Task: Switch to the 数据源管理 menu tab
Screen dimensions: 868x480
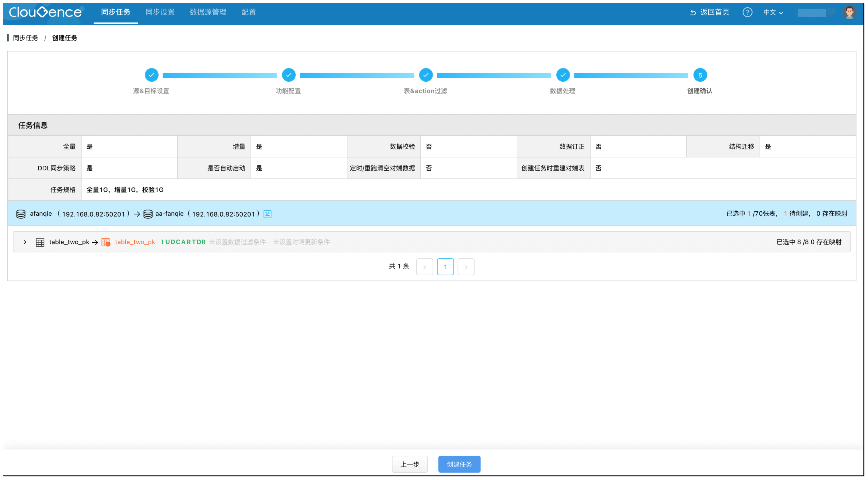Action: click(208, 12)
